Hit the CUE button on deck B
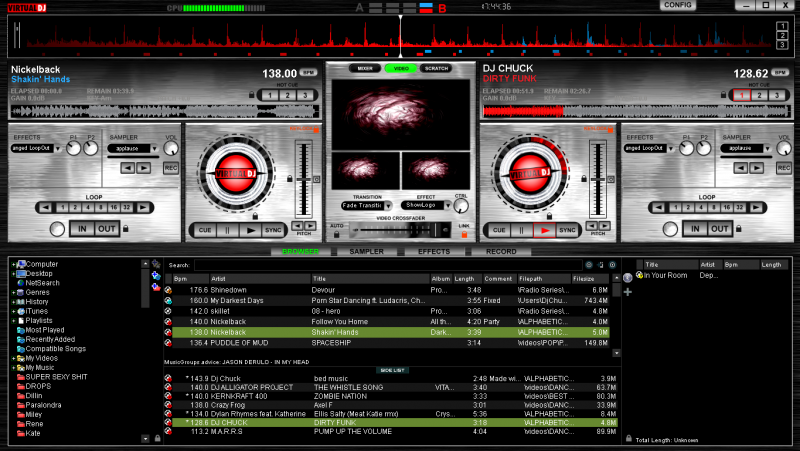Viewport: 800px width, 451px height. click(499, 230)
